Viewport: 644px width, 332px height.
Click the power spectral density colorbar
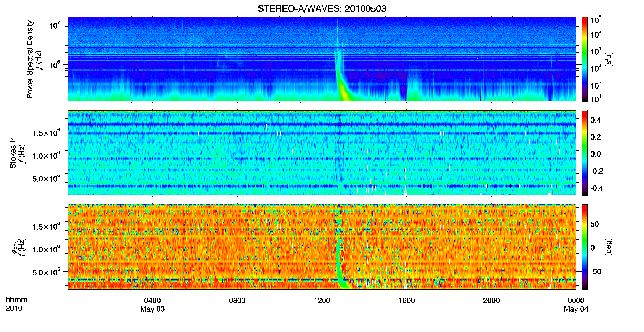tap(585, 59)
